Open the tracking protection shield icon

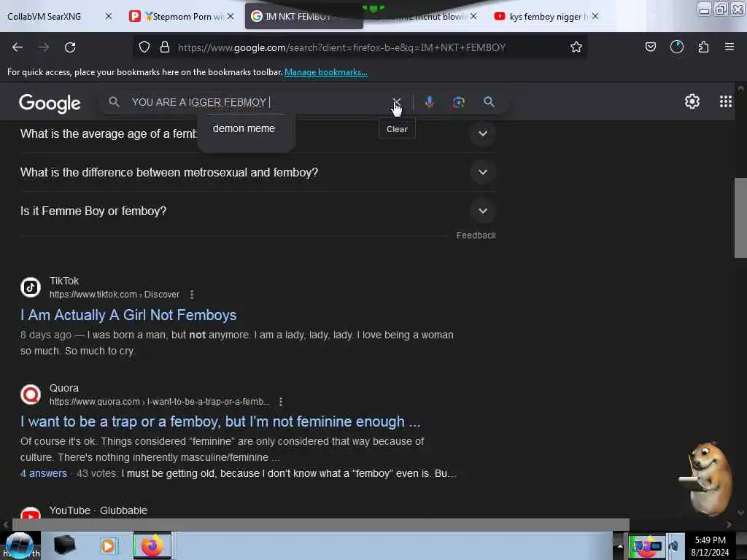pos(144,47)
